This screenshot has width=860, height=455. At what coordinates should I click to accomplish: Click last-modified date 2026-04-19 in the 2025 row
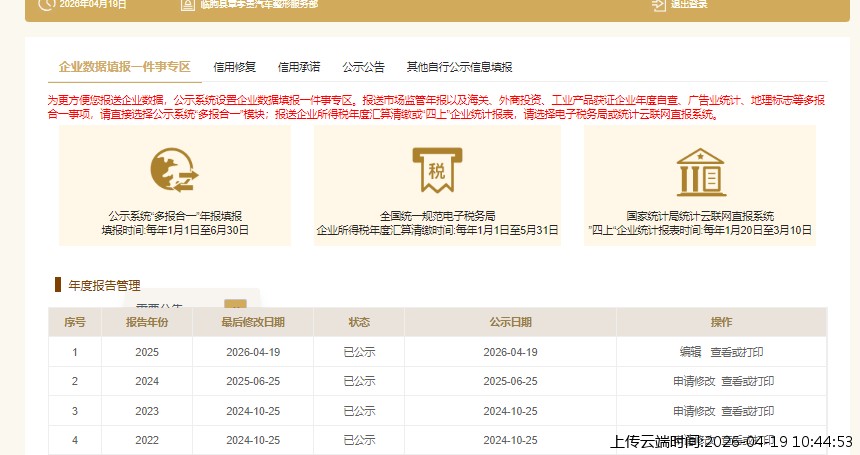(253, 352)
